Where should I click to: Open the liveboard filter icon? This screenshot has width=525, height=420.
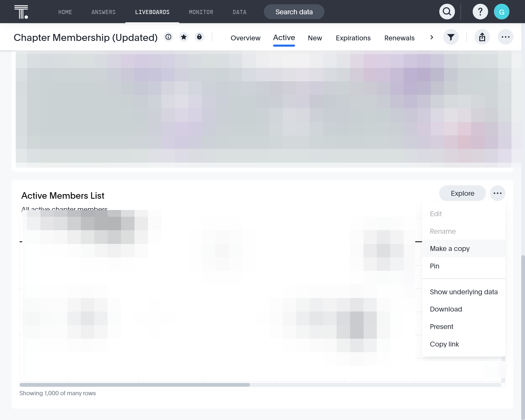click(x=451, y=37)
